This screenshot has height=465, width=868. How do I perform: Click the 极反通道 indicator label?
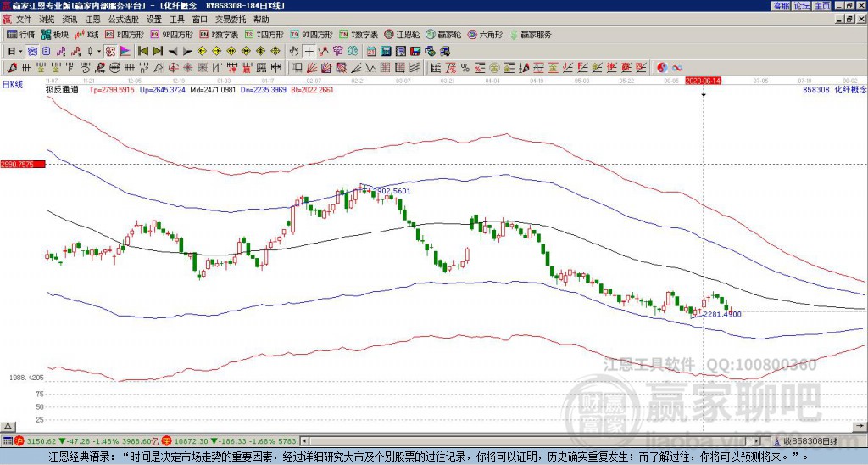tap(62, 89)
